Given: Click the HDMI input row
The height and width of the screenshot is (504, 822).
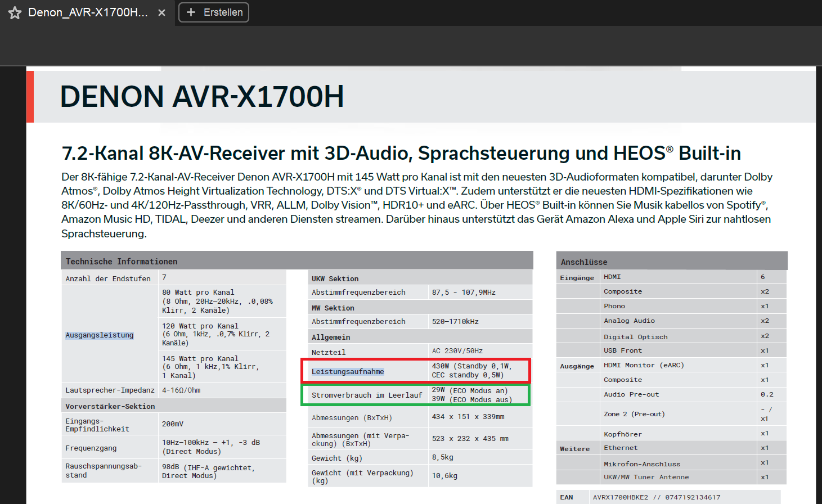Looking at the screenshot, I should pyautogui.click(x=693, y=277).
